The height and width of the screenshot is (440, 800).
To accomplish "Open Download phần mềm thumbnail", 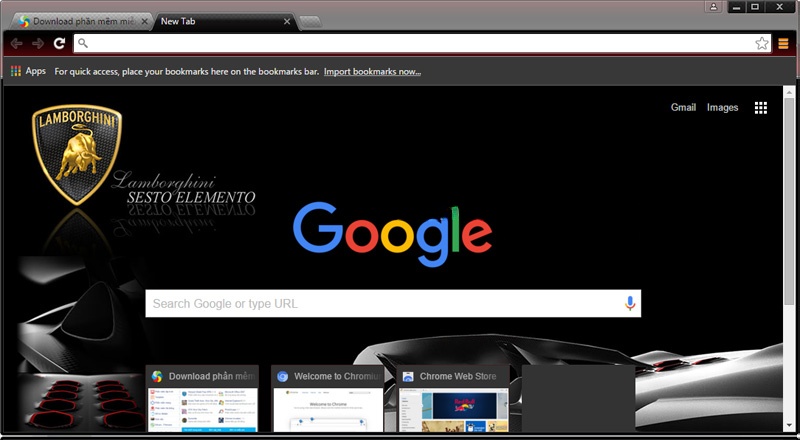I will tap(202, 398).
